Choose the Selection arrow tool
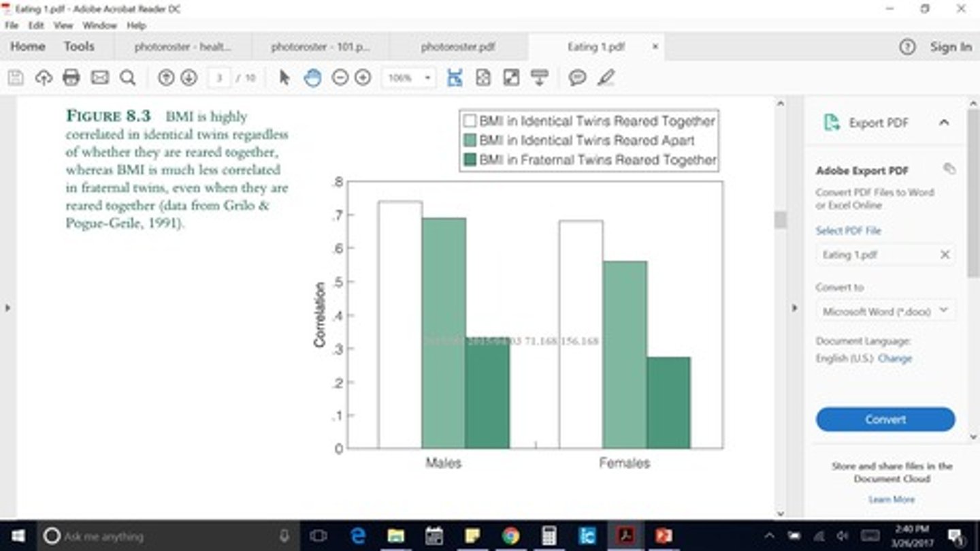Viewport: 980px width, 551px height. pos(284,78)
